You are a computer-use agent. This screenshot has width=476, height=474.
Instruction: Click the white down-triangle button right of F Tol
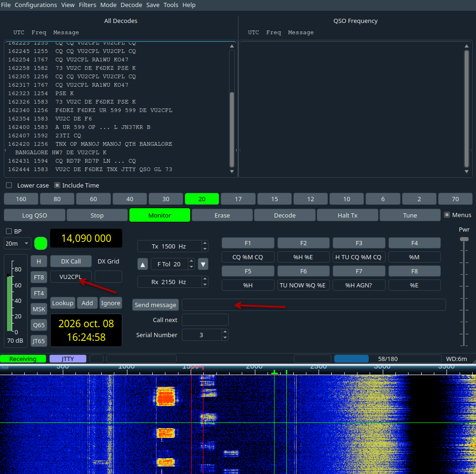(x=203, y=264)
